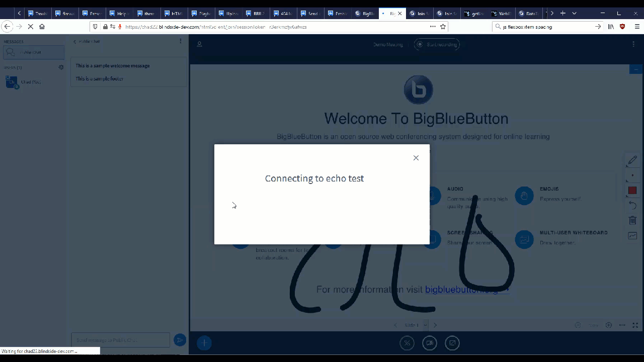Open the line thickness picker
The image size is (644, 362).
(632, 175)
